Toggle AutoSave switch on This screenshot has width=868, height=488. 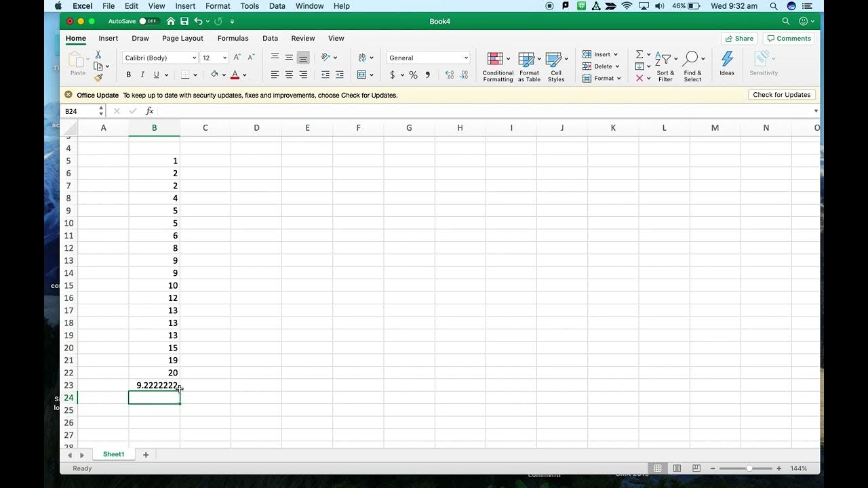(x=149, y=22)
